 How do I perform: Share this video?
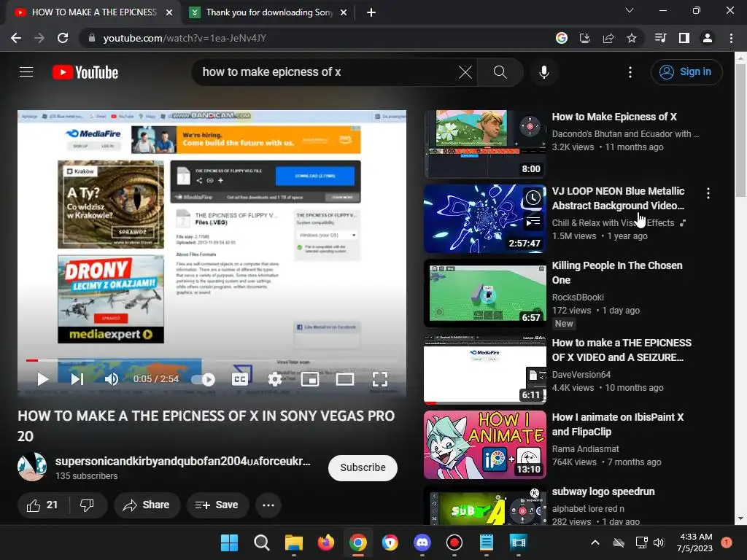coord(146,505)
